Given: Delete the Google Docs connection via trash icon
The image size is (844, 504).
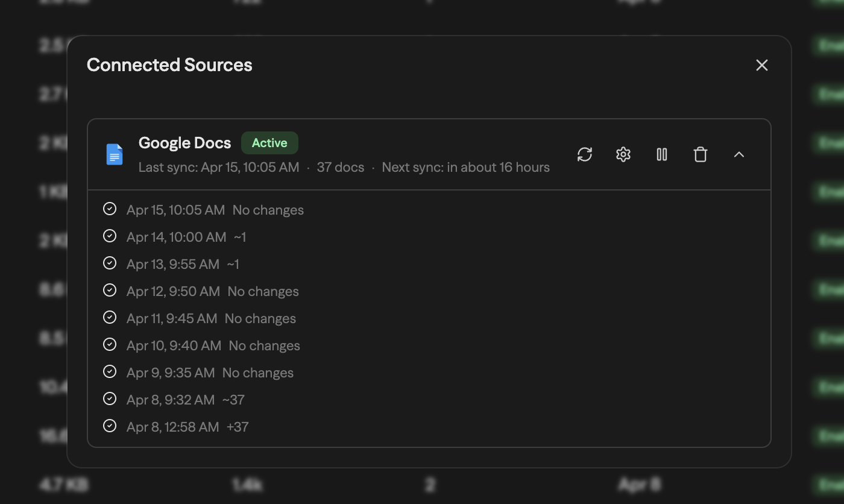Looking at the screenshot, I should tap(700, 154).
